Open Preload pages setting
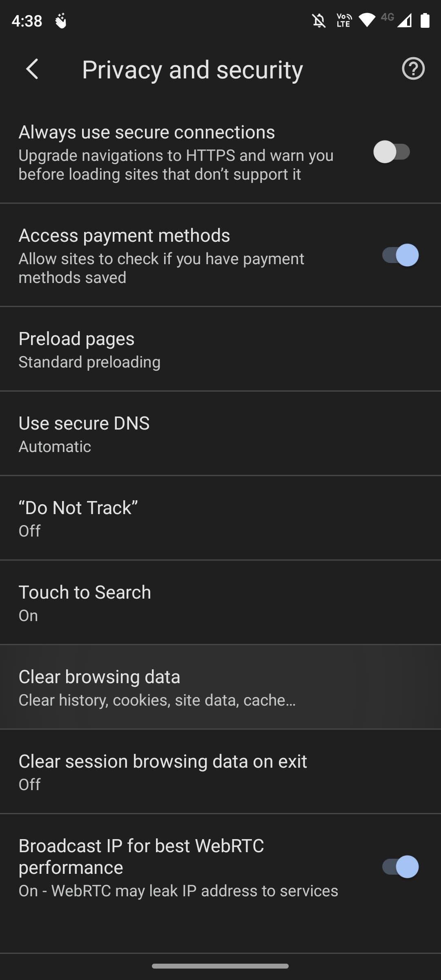 click(220, 350)
